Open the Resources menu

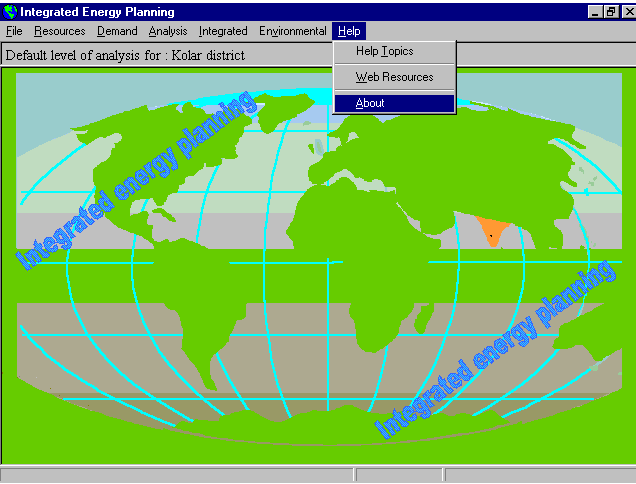tap(59, 31)
